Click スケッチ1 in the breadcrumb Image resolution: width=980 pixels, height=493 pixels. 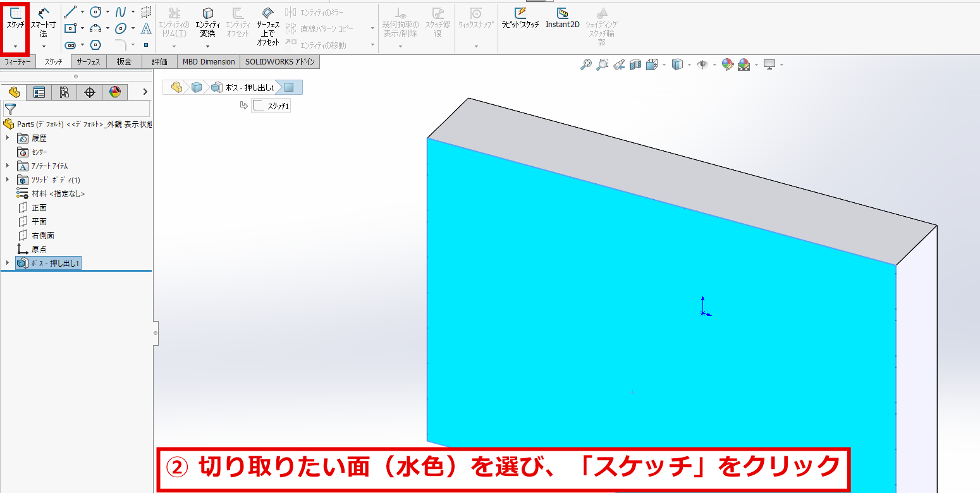(271, 106)
